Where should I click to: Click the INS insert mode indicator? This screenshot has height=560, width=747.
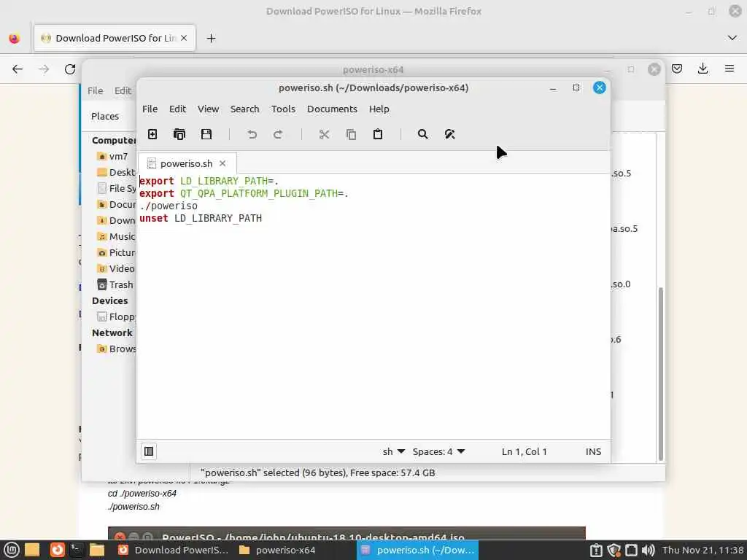[593, 451]
